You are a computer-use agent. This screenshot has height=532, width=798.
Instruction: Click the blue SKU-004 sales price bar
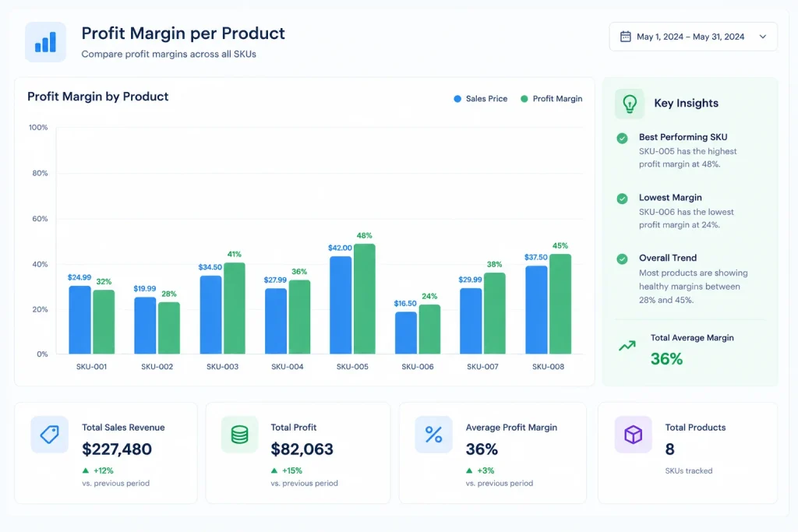coord(276,321)
